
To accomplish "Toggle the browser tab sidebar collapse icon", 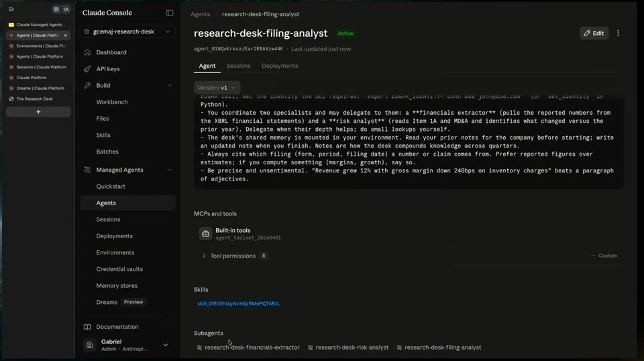I will point(11,9).
